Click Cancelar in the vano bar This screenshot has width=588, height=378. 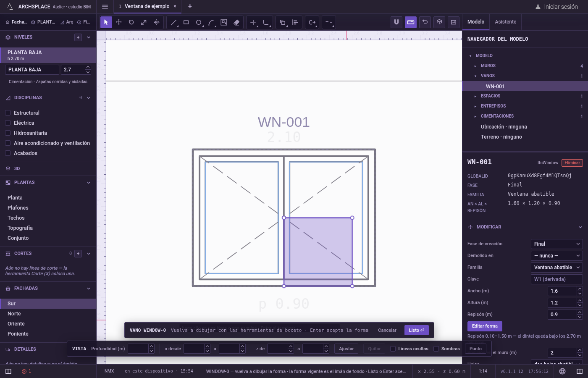point(387,330)
